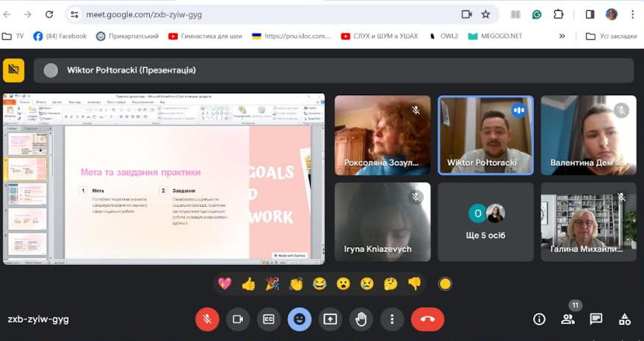Send sparkling heart reaction
644x341 pixels.
225,284
